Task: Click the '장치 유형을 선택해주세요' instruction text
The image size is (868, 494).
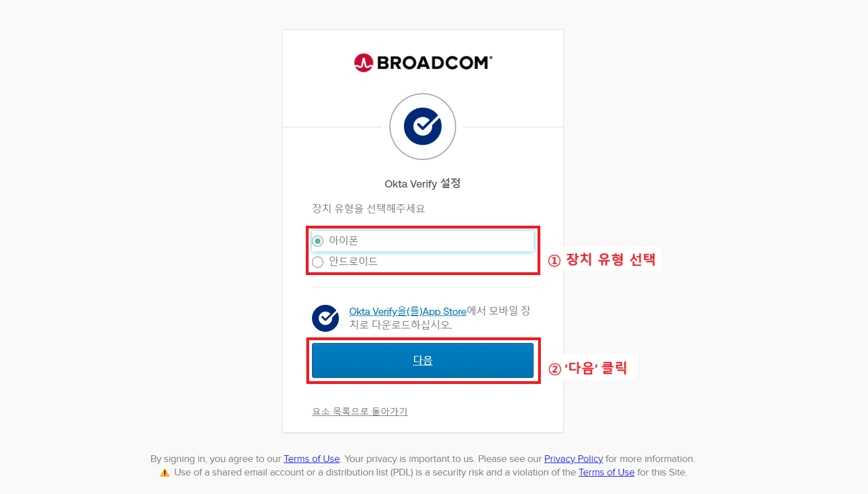Action: point(369,209)
